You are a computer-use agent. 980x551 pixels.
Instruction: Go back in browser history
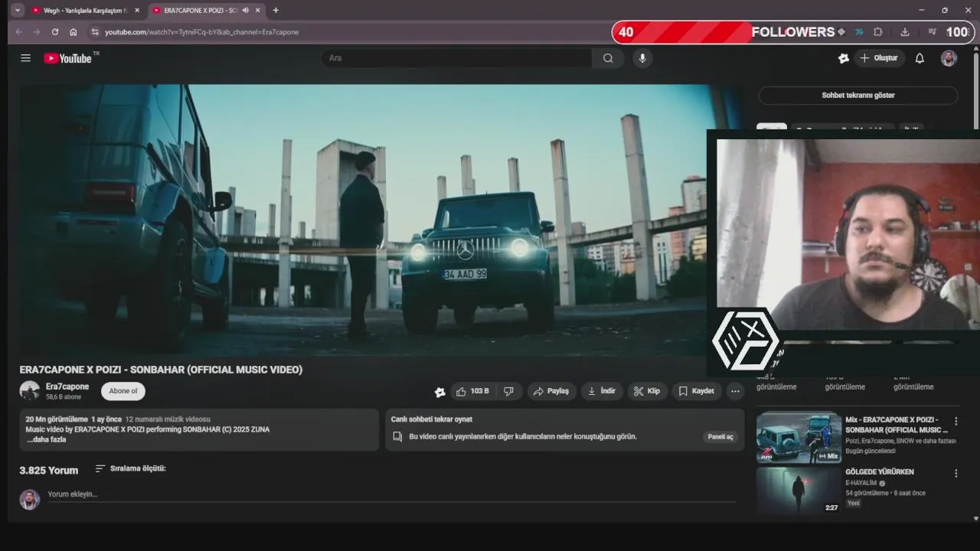tap(18, 32)
